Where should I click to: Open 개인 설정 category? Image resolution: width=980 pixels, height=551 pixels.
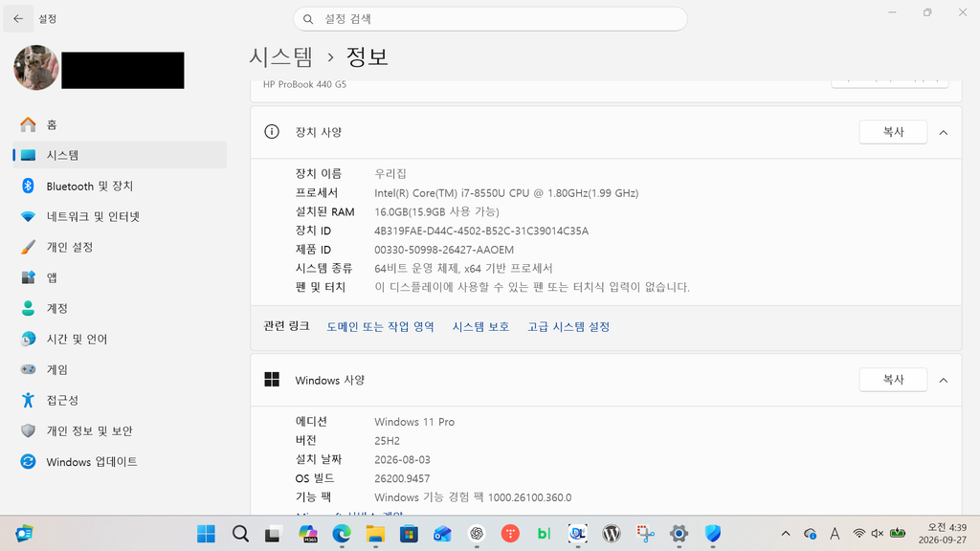tap(120, 247)
